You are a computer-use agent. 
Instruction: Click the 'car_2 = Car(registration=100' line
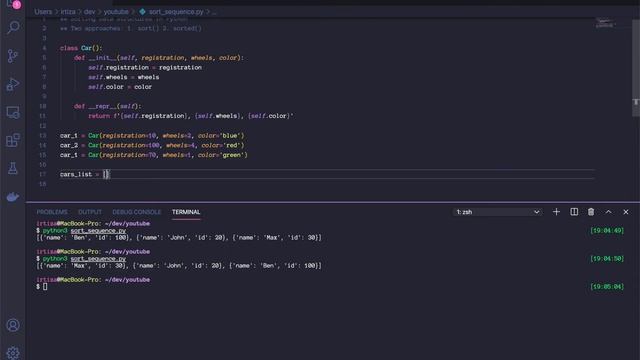tap(152, 145)
